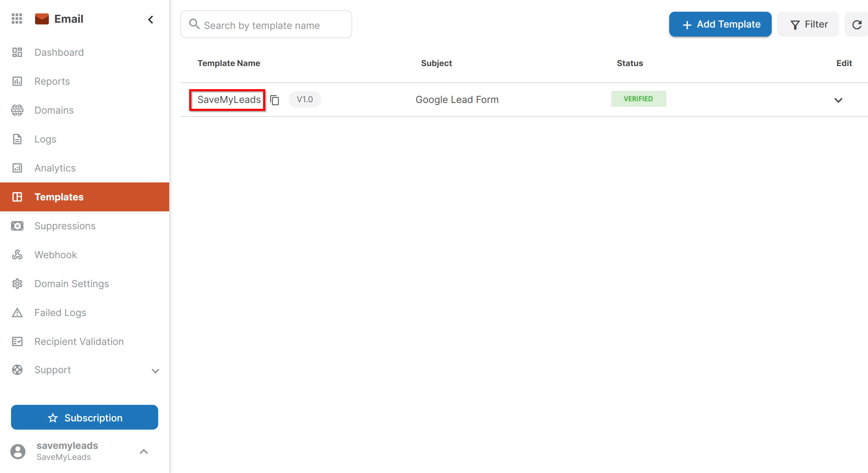The height and width of the screenshot is (473, 868).
Task: Toggle the Recipient Validation section
Action: tap(78, 341)
